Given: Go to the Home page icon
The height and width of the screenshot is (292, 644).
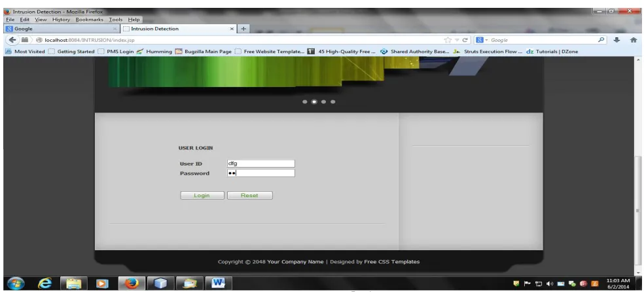Looking at the screenshot, I should pos(634,40).
